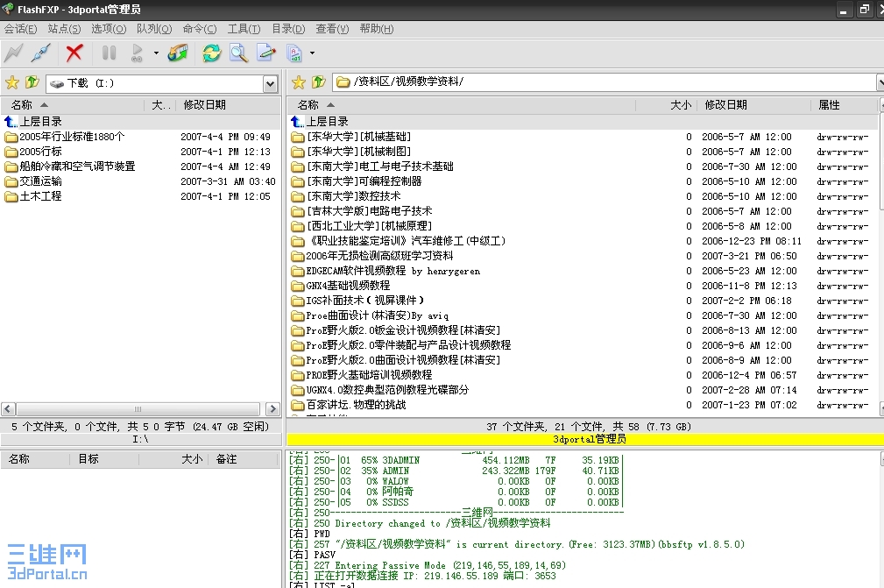Sort remote pane by 属性 column header

pos(845,105)
